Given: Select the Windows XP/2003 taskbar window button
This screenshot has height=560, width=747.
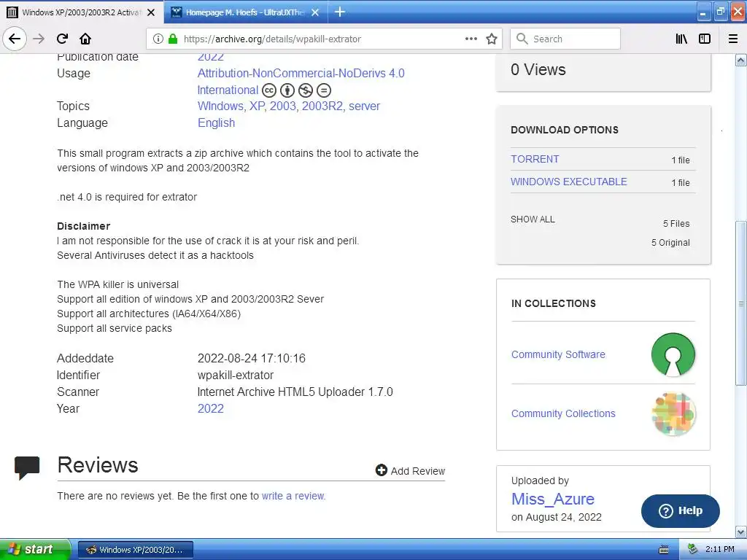Looking at the screenshot, I should [135, 550].
